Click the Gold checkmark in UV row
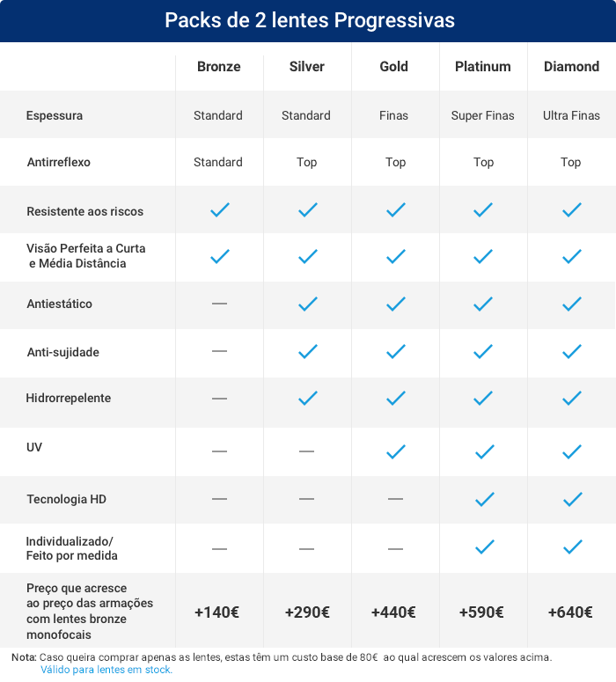This screenshot has height=682, width=616. point(396,451)
